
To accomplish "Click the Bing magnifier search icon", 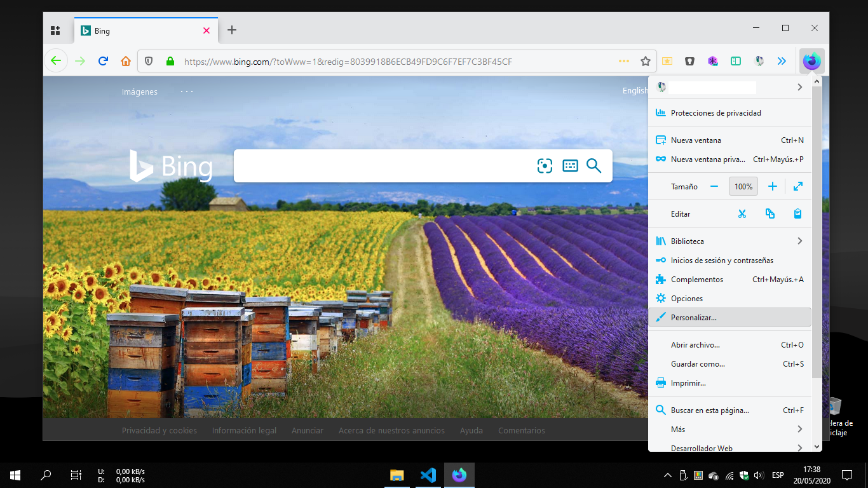I will (593, 166).
